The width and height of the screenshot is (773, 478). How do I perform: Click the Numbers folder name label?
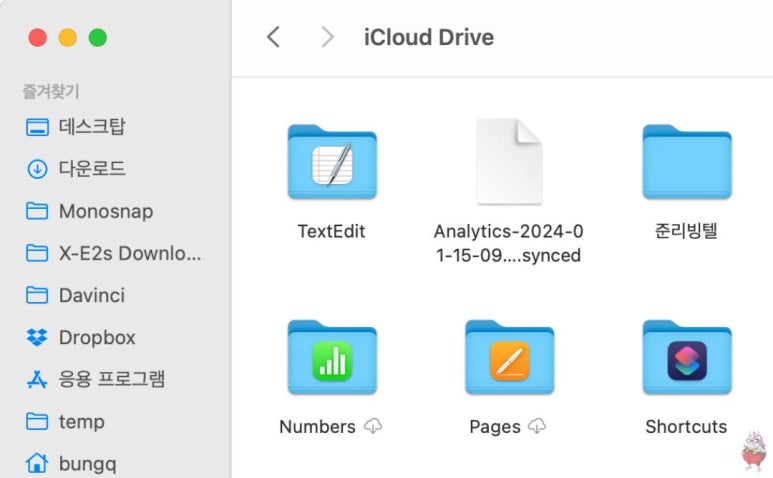click(x=317, y=426)
